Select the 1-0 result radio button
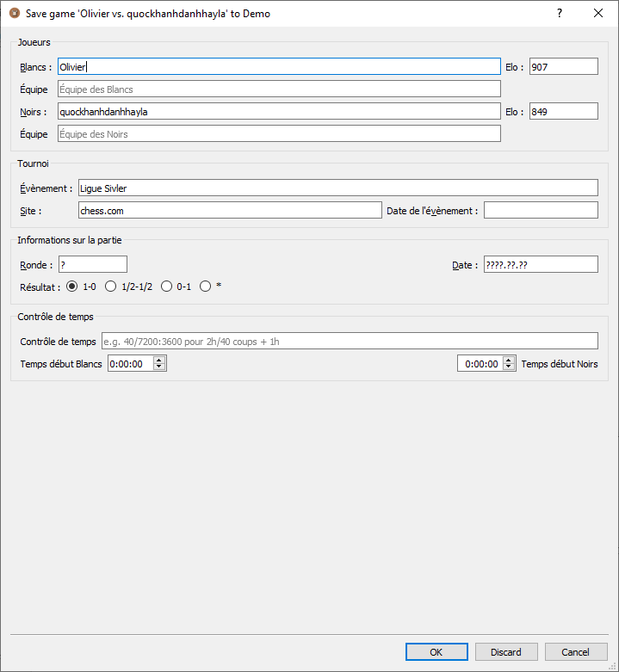 pos(72,287)
